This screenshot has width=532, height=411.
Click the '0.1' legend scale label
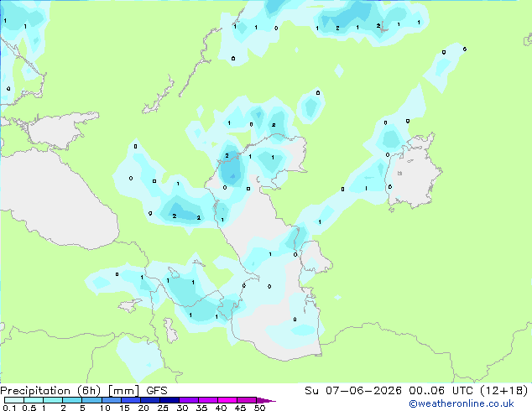point(8,408)
